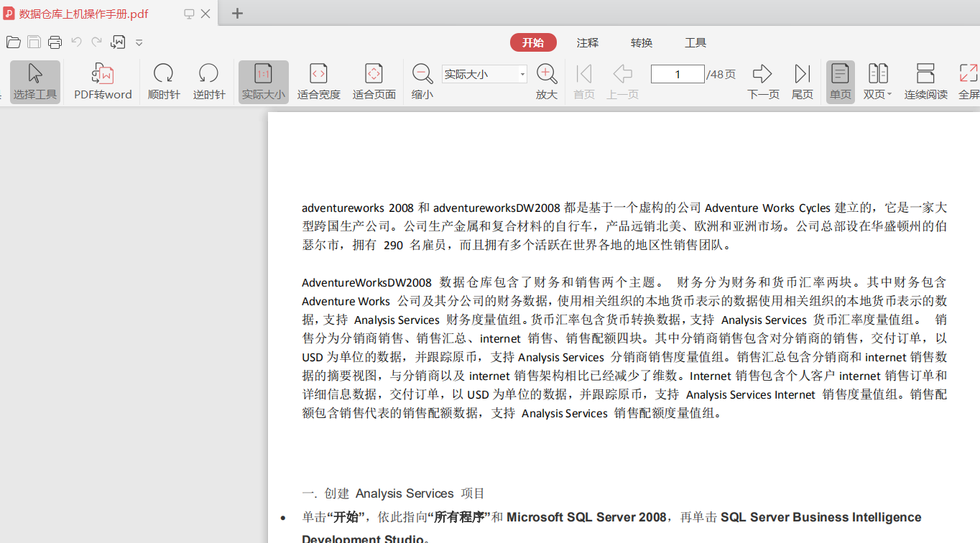This screenshot has width=980, height=543.
Task: Activate the 选择工具 selection tool
Action: tap(34, 82)
